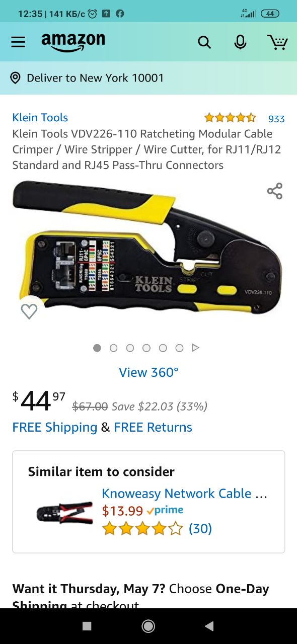View the star rating breakdown
The width and height of the screenshot is (297, 644).
click(230, 118)
